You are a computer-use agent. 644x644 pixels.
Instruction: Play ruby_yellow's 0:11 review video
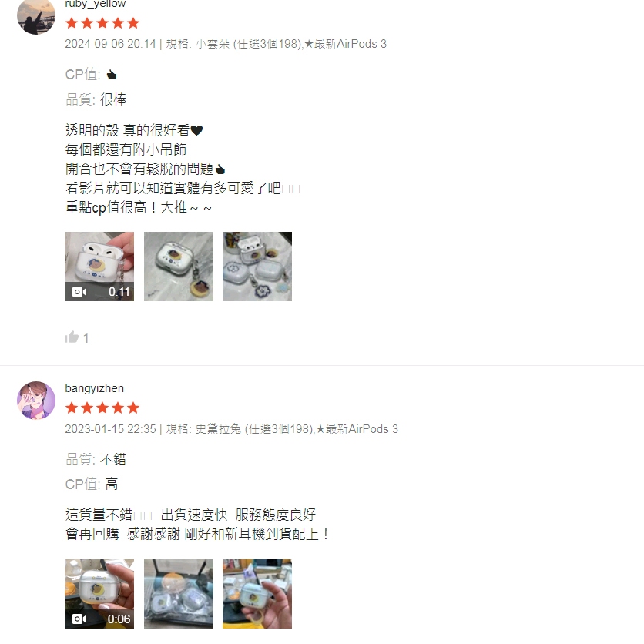99,267
